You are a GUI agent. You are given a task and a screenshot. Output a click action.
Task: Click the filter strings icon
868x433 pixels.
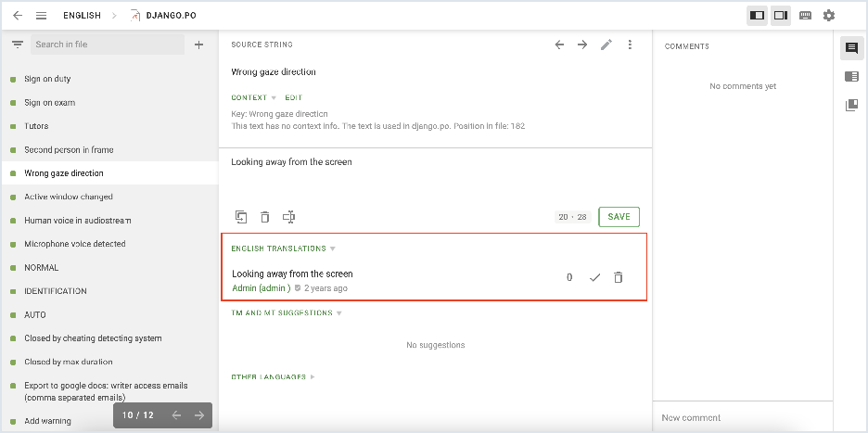[x=18, y=45]
